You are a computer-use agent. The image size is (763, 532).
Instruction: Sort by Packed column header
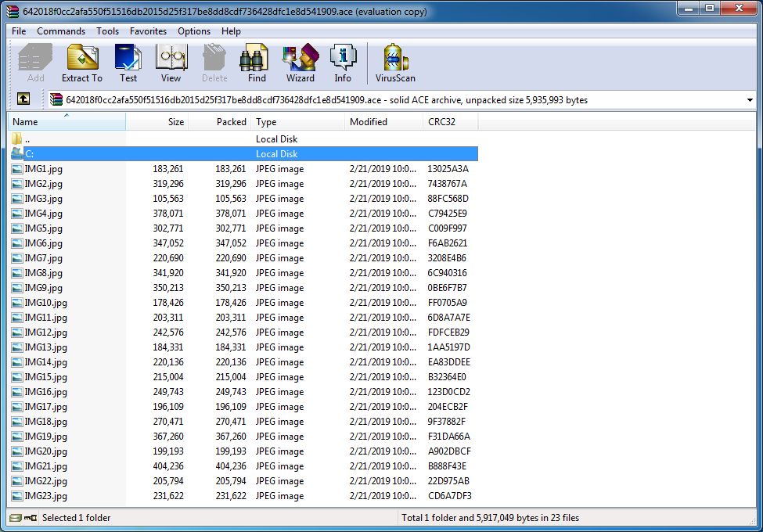tap(219, 121)
